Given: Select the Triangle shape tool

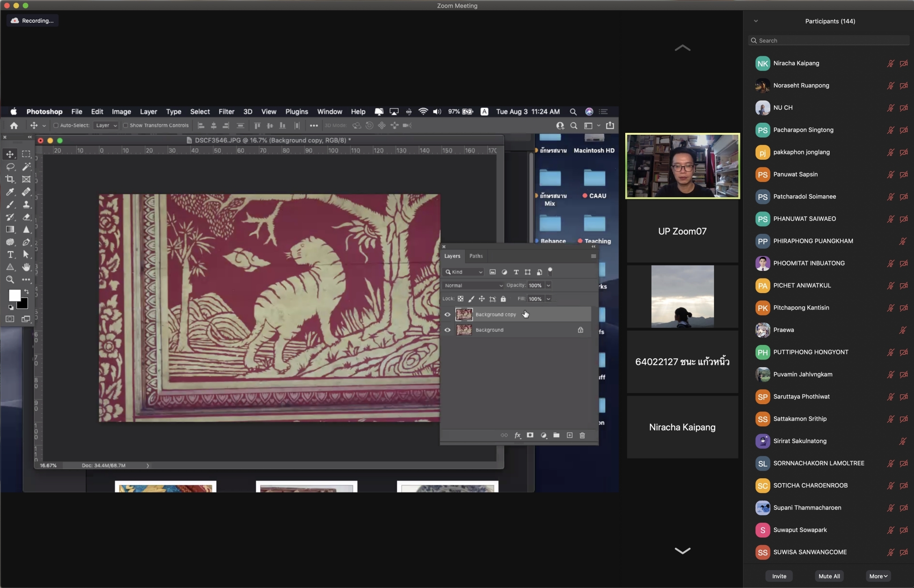Looking at the screenshot, I should click(x=10, y=267).
